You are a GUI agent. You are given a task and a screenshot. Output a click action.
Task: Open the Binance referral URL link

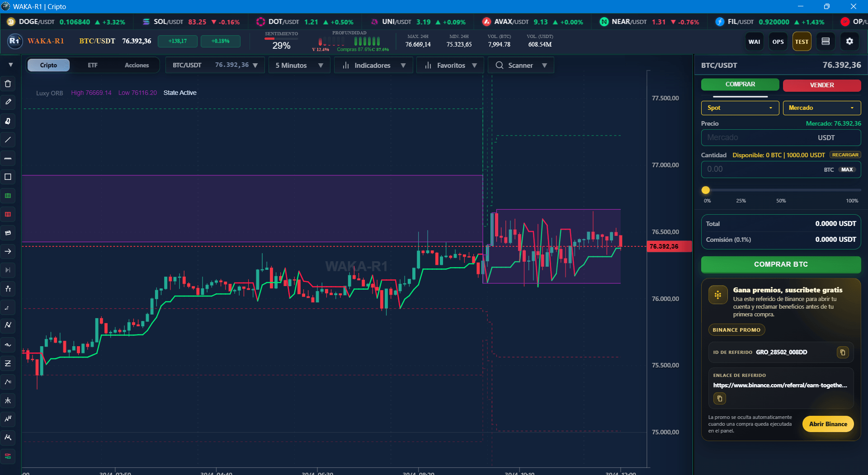(780, 385)
